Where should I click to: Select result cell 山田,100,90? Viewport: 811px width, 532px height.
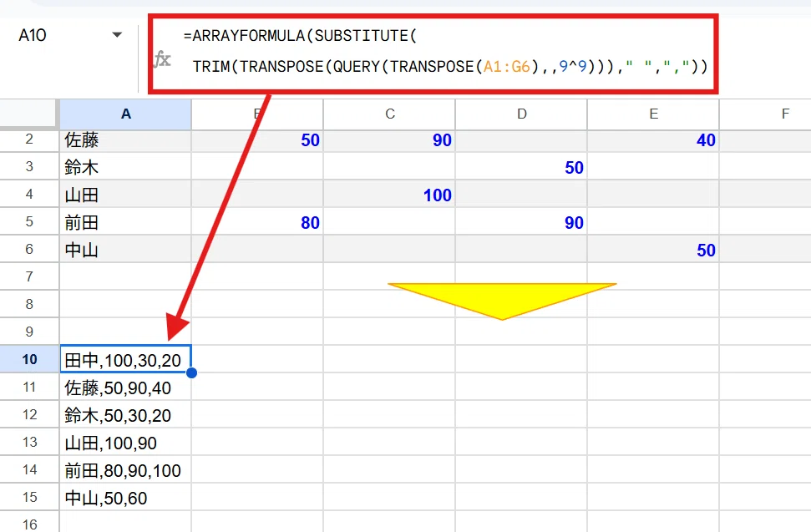pos(125,442)
